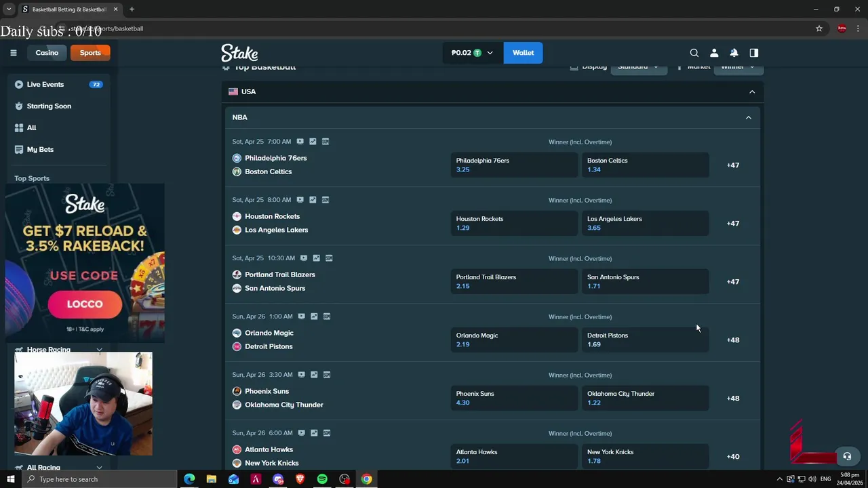The image size is (868, 488).
Task: Click the Stake logo
Action: click(239, 53)
